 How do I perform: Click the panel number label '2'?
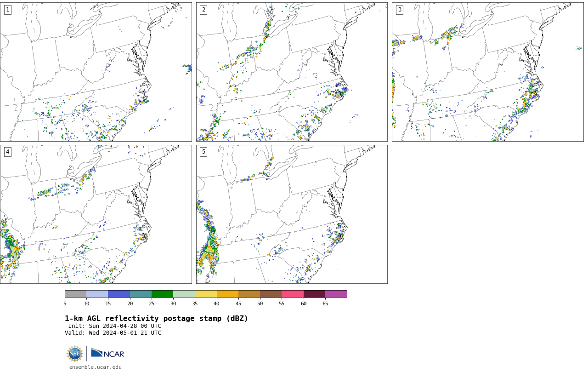click(x=204, y=10)
